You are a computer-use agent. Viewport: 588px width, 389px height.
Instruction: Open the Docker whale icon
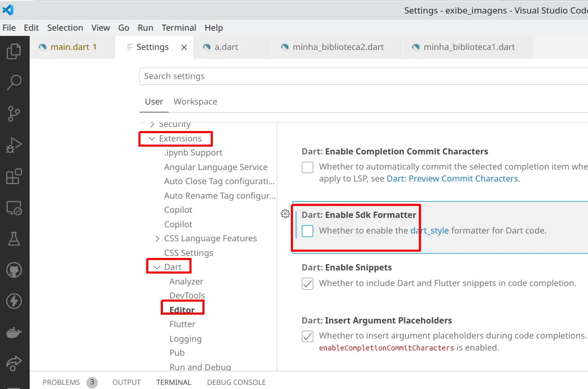point(14,332)
